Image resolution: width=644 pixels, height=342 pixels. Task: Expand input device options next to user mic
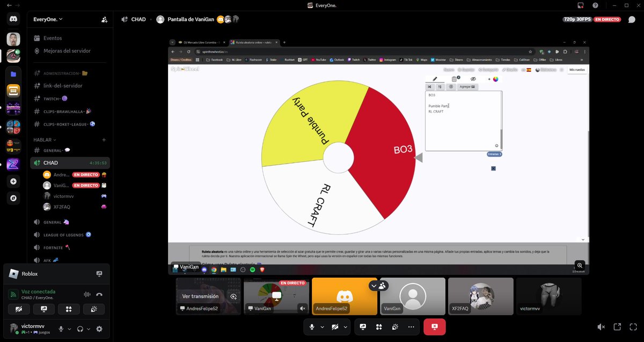[69, 329]
